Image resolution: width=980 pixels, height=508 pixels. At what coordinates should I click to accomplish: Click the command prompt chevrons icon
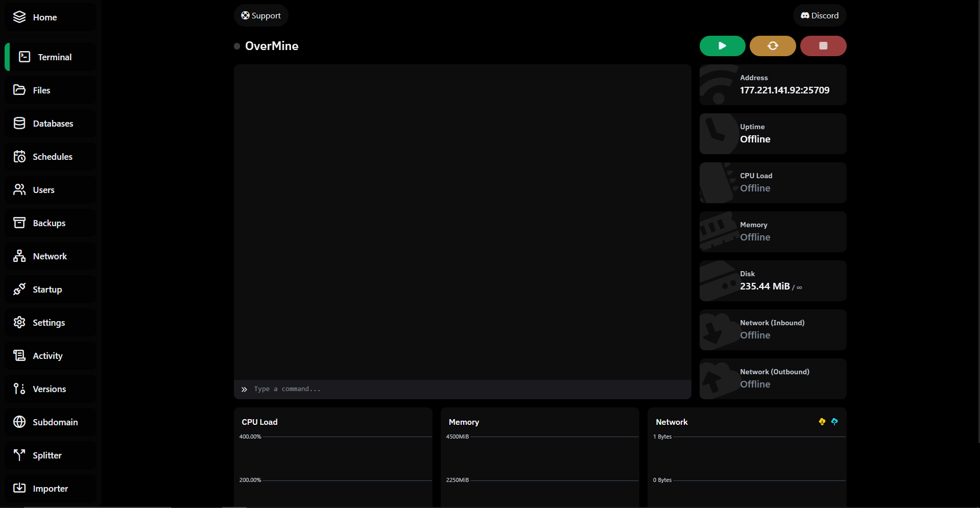[244, 389]
